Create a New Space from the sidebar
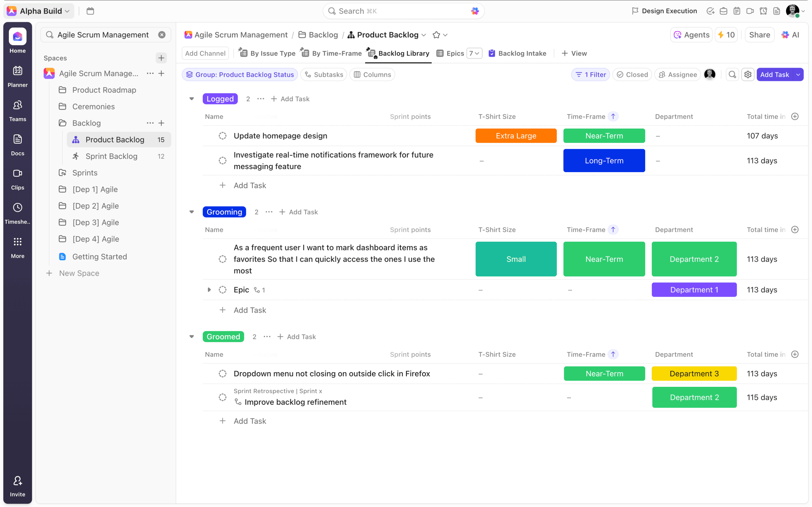812x507 pixels. pos(73,273)
